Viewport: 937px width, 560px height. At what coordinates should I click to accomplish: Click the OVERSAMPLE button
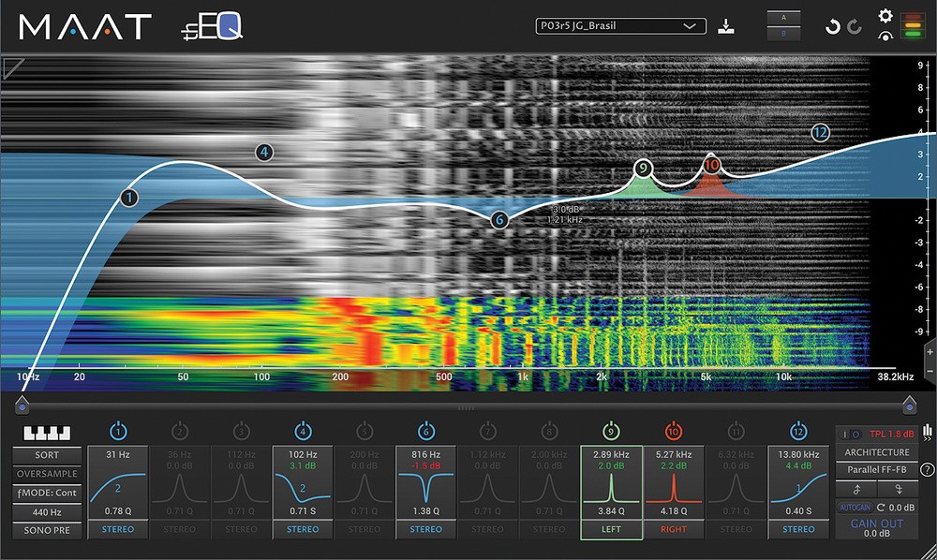coord(47,474)
